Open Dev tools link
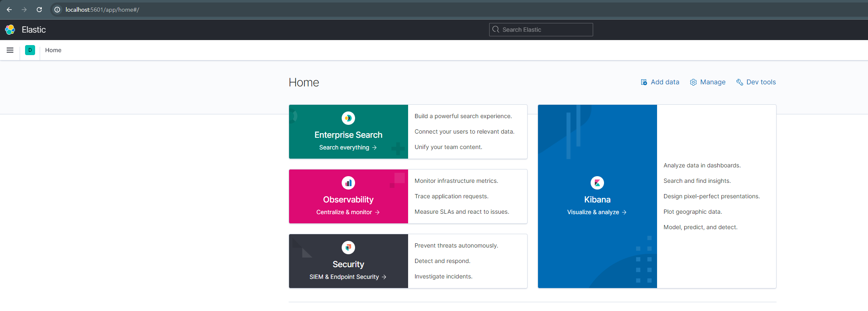This screenshot has width=868, height=311. (x=756, y=82)
